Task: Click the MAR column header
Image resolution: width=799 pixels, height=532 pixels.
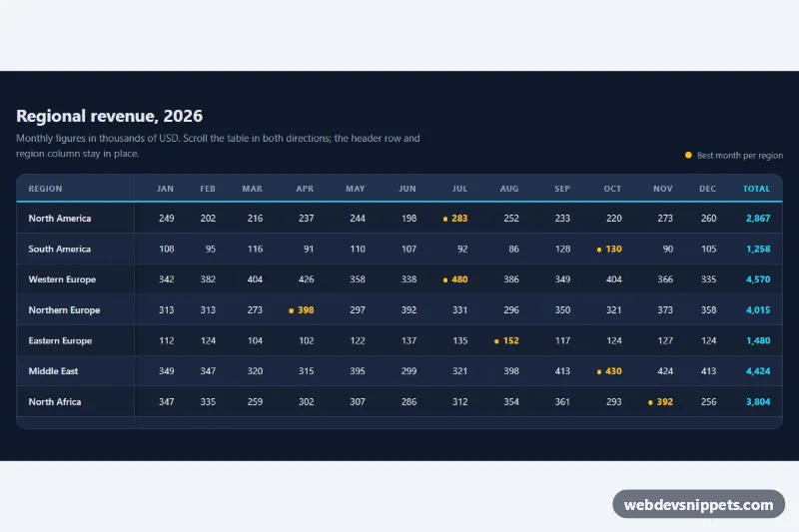Action: [x=253, y=189]
